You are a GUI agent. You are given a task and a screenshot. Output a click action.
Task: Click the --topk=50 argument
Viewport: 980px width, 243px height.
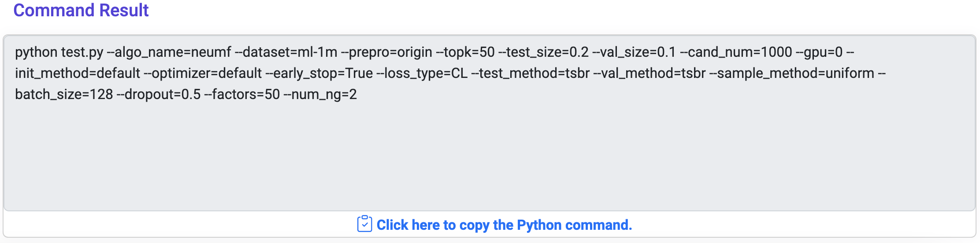click(x=465, y=52)
